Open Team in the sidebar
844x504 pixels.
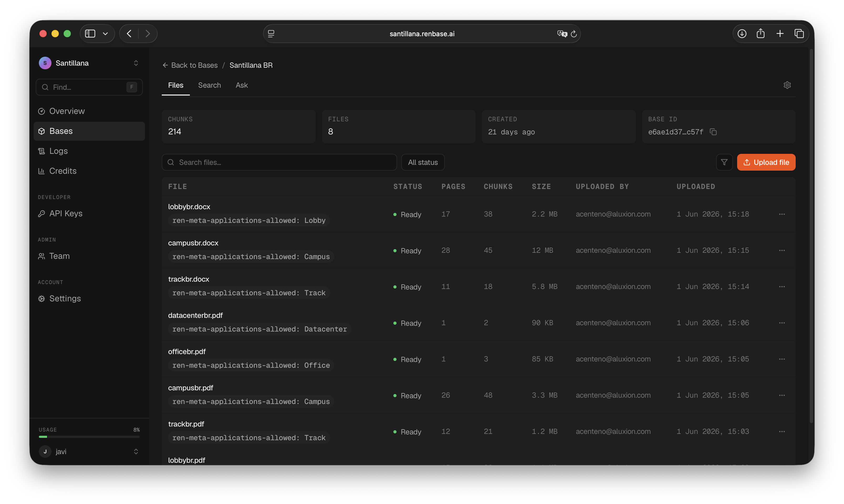pyautogui.click(x=89, y=256)
